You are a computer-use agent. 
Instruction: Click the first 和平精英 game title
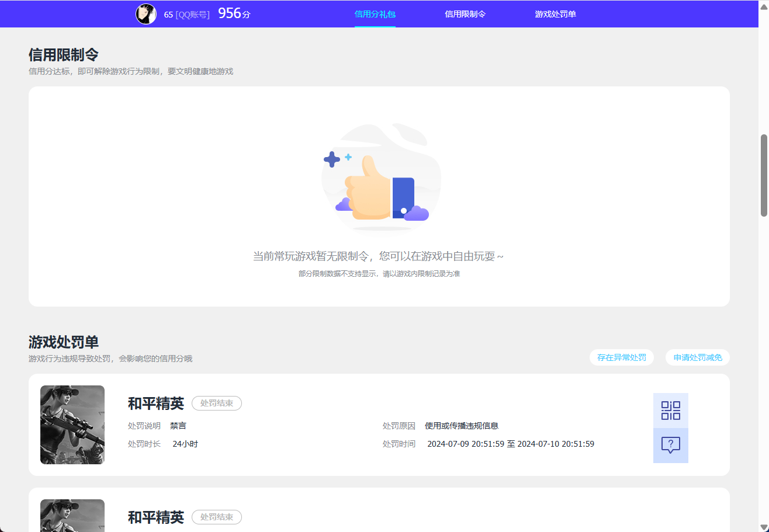coord(156,404)
